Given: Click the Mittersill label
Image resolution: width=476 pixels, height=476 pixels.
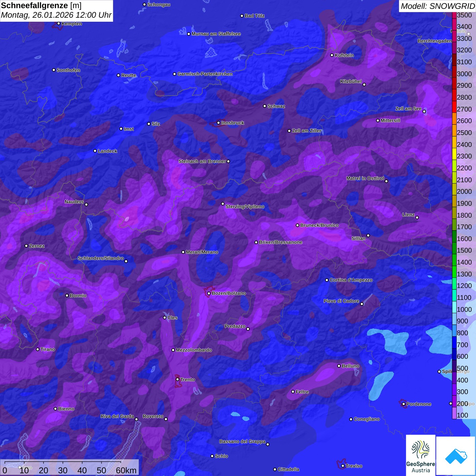Looking at the screenshot, I should (x=390, y=120).
